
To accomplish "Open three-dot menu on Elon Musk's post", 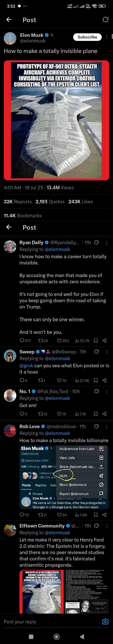I will (x=107, y=37).
